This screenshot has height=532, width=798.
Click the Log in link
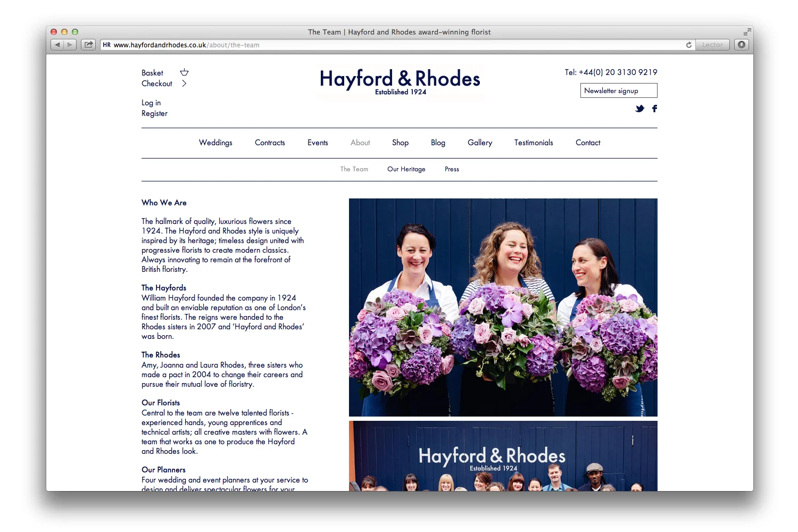(x=151, y=103)
